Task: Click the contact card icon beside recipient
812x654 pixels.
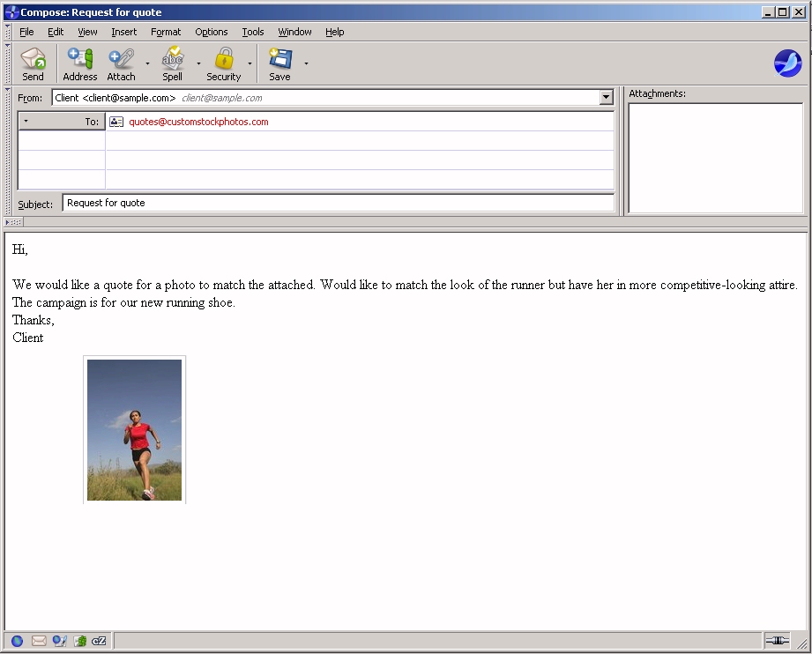Action: click(x=116, y=122)
